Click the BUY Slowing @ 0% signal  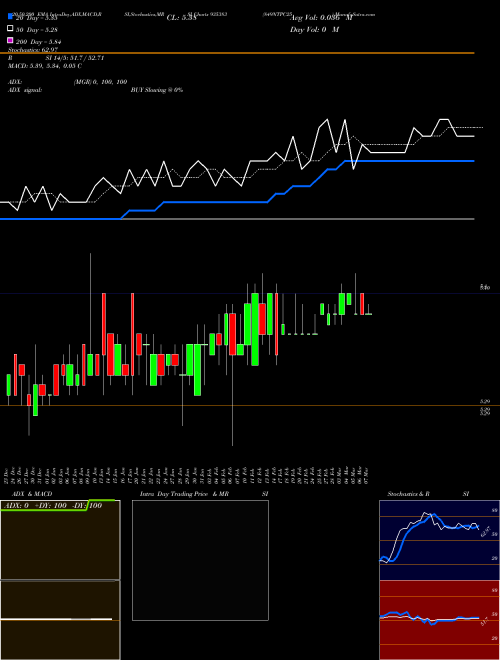click(157, 90)
